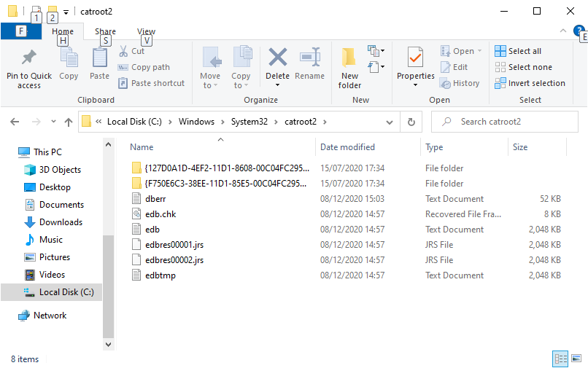
Task: Click System32 in the breadcrumb path
Action: (x=249, y=122)
